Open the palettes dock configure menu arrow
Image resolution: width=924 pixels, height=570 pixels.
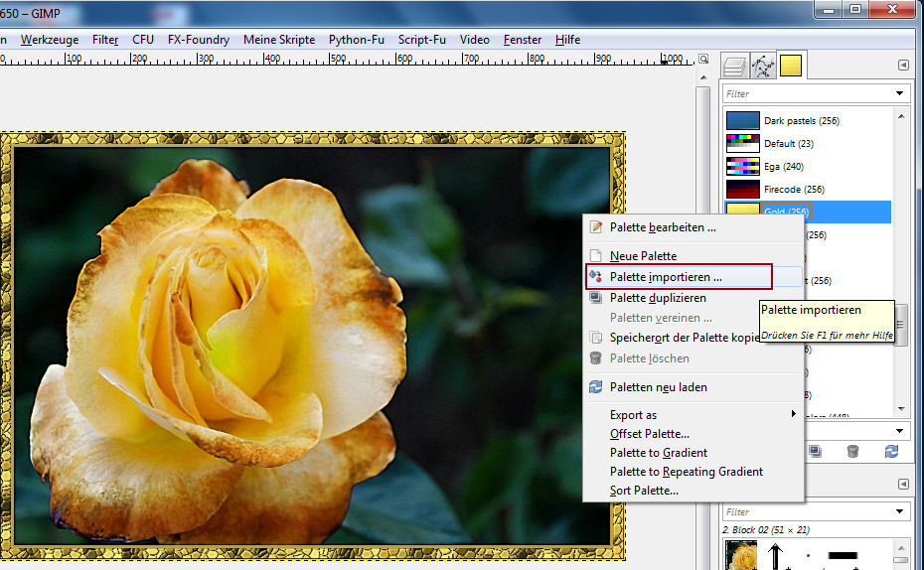[903, 66]
